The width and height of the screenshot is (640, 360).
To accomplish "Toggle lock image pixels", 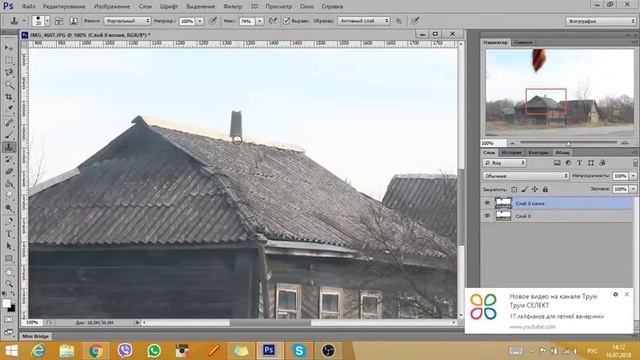I will 524,189.
